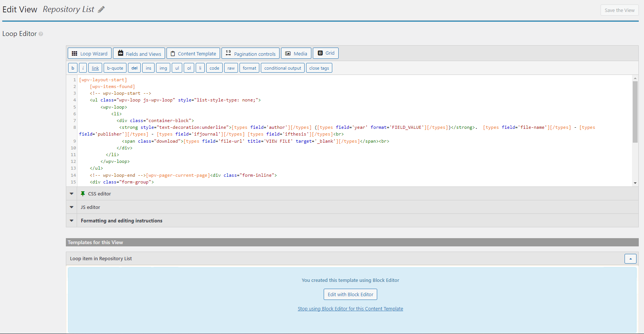Click the span class download line

[256, 141]
